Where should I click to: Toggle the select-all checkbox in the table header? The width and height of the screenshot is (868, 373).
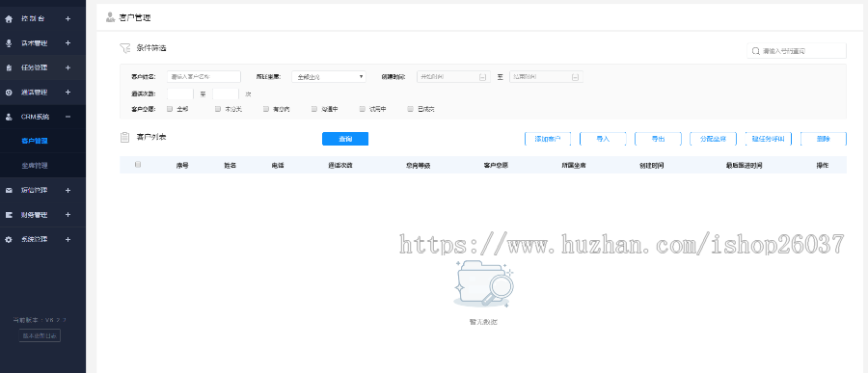click(138, 165)
